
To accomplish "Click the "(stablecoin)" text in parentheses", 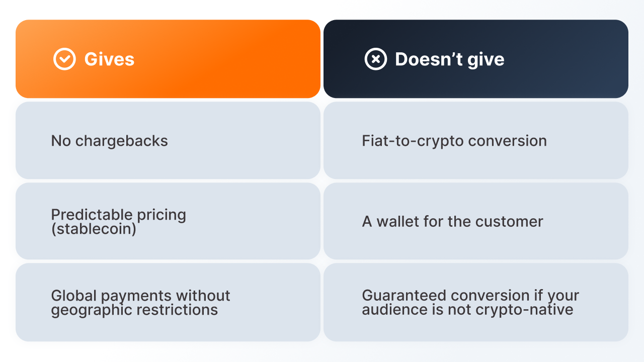I will point(94,229).
